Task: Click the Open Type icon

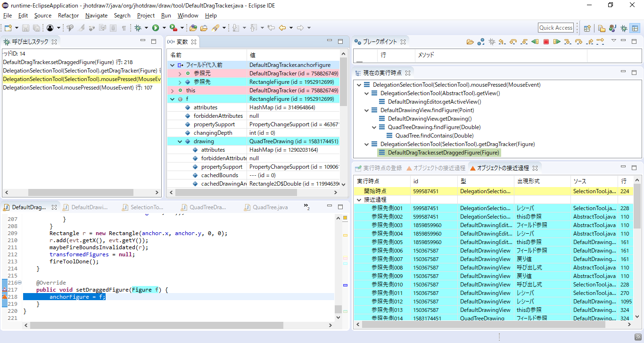Action: click(193, 28)
